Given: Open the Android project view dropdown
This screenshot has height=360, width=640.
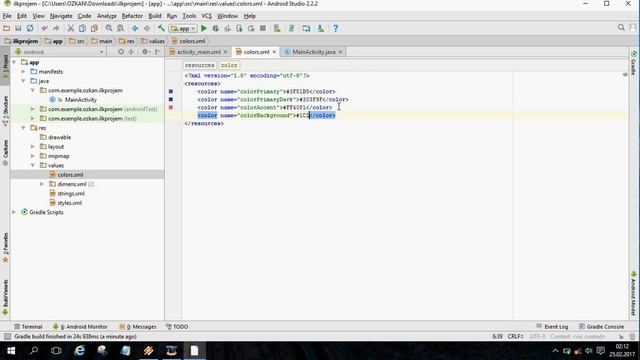Looking at the screenshot, I should click(59, 52).
